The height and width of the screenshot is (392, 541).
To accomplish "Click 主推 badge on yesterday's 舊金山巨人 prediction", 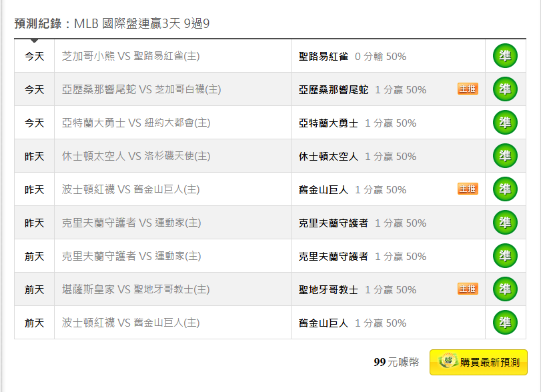I will (x=468, y=189).
